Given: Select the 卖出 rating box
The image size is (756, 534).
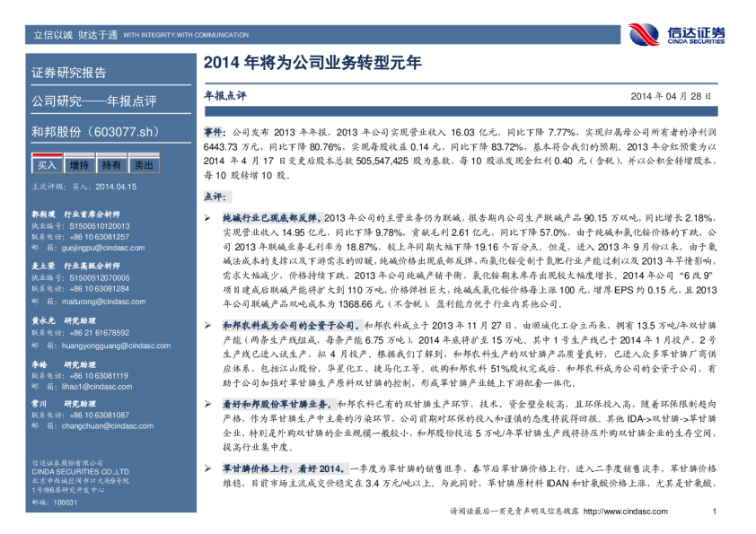Looking at the screenshot, I should 144,165.
